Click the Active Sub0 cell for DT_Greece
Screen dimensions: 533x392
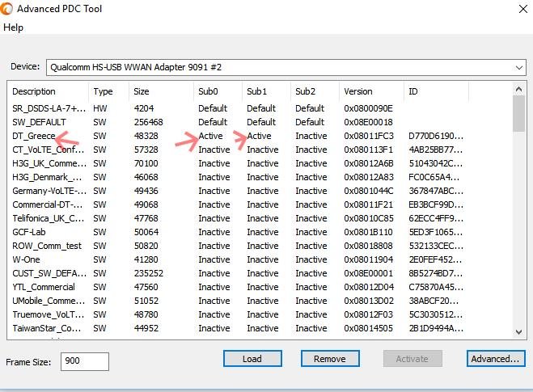[x=210, y=136]
